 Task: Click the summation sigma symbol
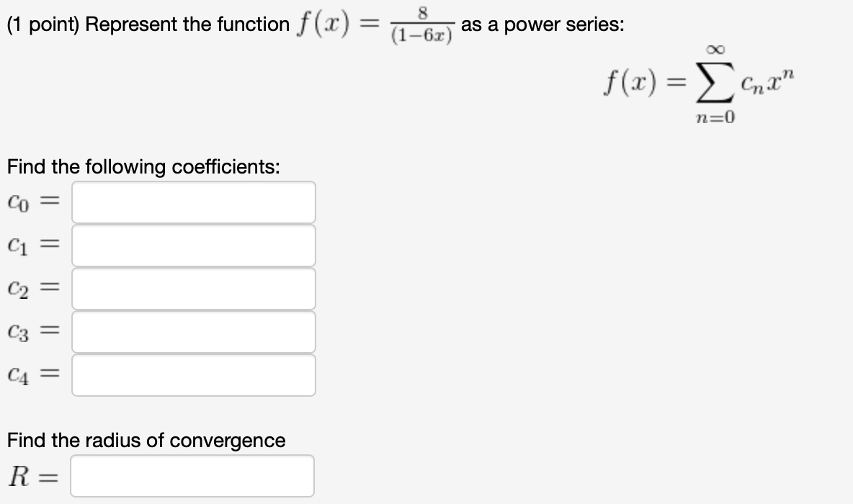point(715,84)
